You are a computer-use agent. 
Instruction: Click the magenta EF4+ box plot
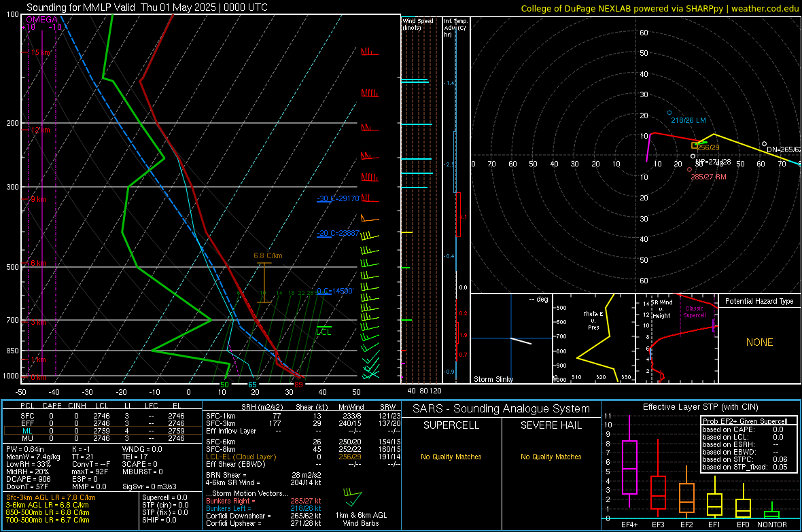(x=629, y=461)
